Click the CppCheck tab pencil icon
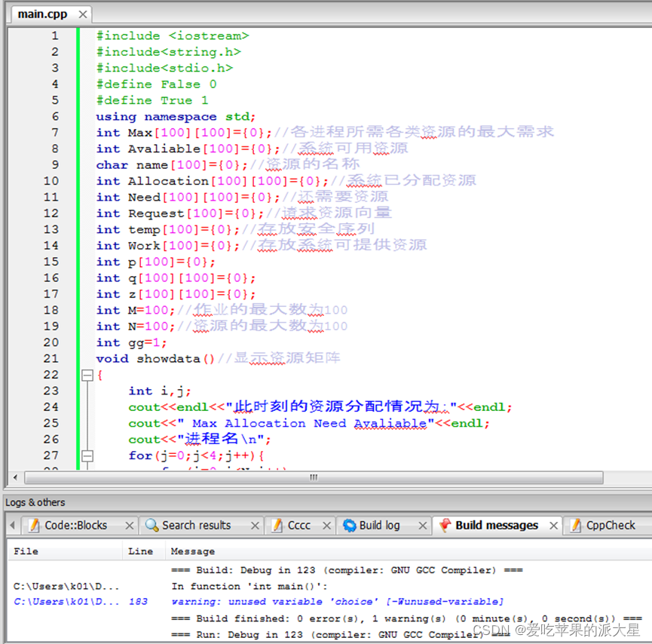 click(576, 526)
